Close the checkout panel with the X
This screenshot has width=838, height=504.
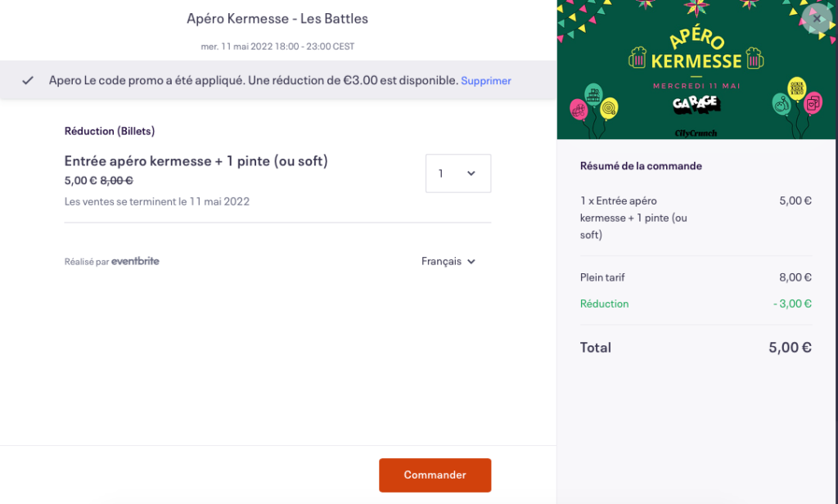point(815,19)
